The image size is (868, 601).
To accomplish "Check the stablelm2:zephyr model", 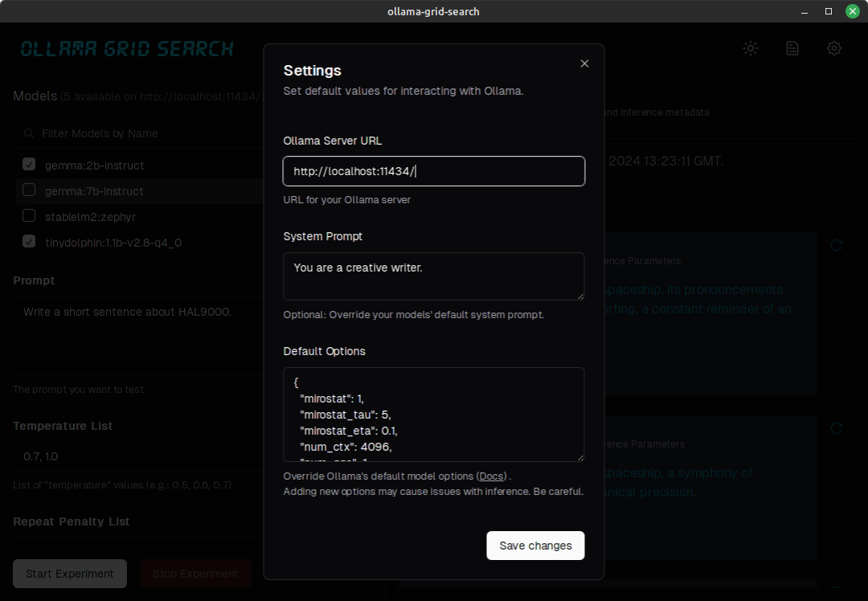I will coord(29,216).
